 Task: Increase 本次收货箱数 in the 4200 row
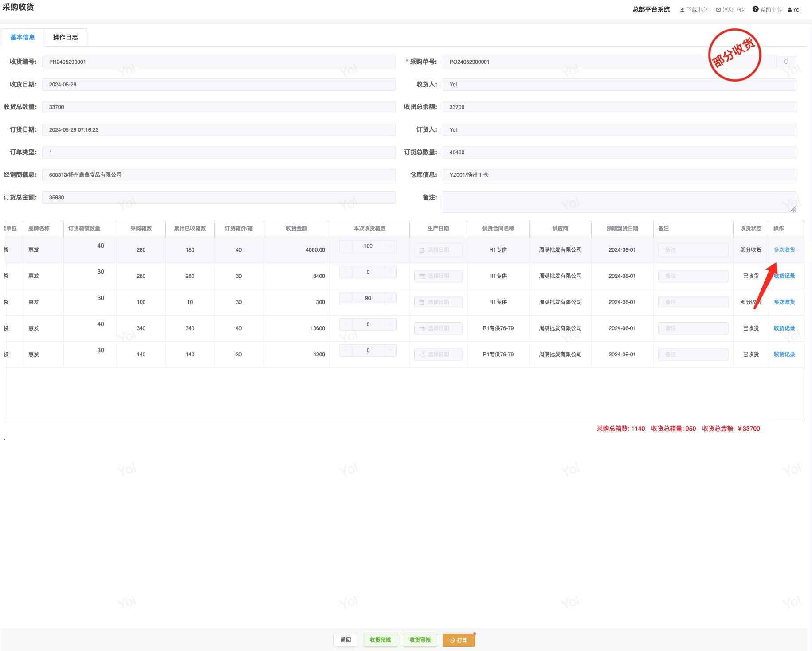pyautogui.click(x=390, y=351)
